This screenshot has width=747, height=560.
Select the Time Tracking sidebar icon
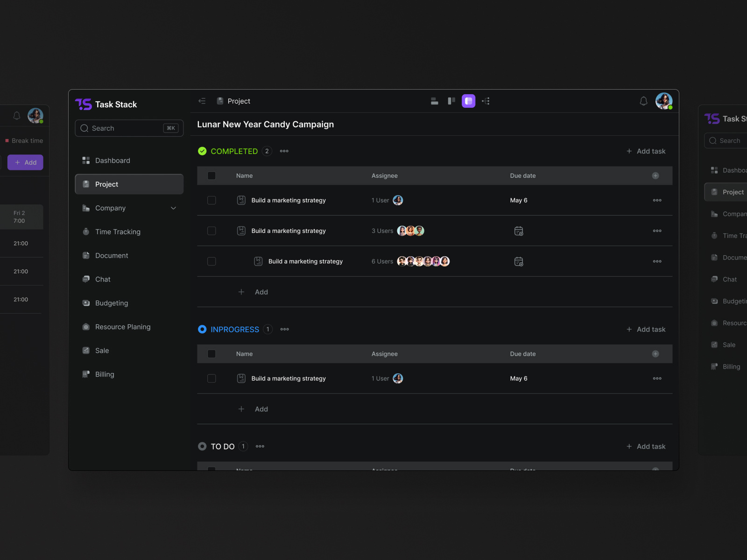(x=86, y=231)
